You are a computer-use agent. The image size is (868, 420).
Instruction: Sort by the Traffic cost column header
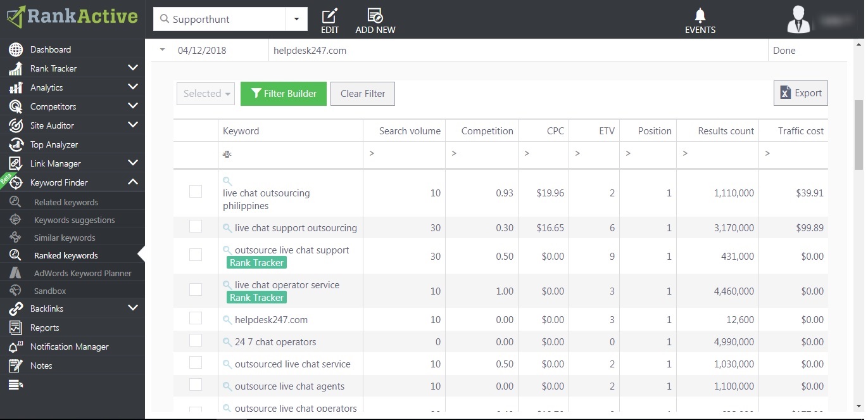tap(801, 131)
